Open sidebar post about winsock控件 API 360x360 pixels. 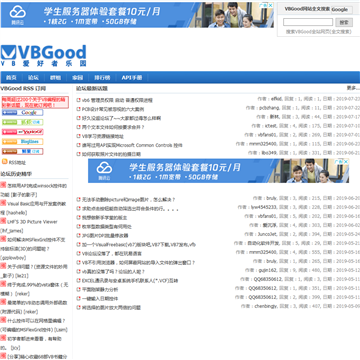coord(33,190)
